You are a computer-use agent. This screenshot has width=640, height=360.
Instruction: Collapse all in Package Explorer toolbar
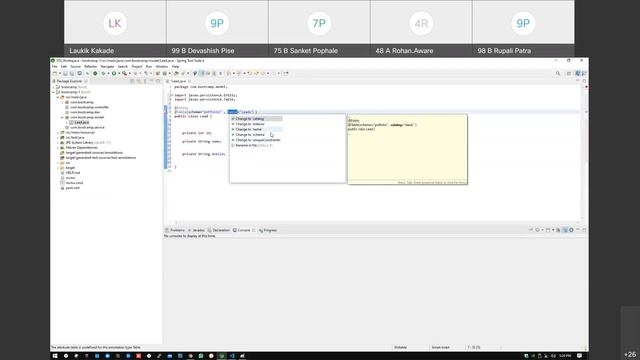[x=132, y=81]
